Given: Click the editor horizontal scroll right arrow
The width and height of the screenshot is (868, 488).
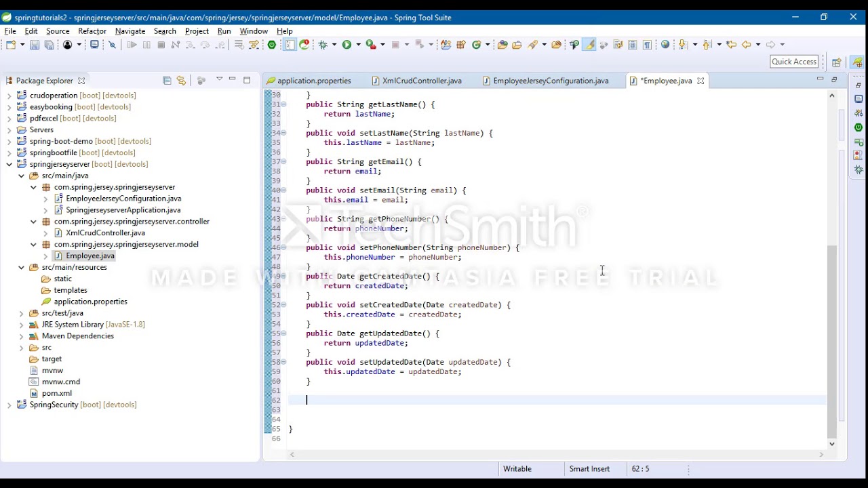Looking at the screenshot, I should click(821, 455).
